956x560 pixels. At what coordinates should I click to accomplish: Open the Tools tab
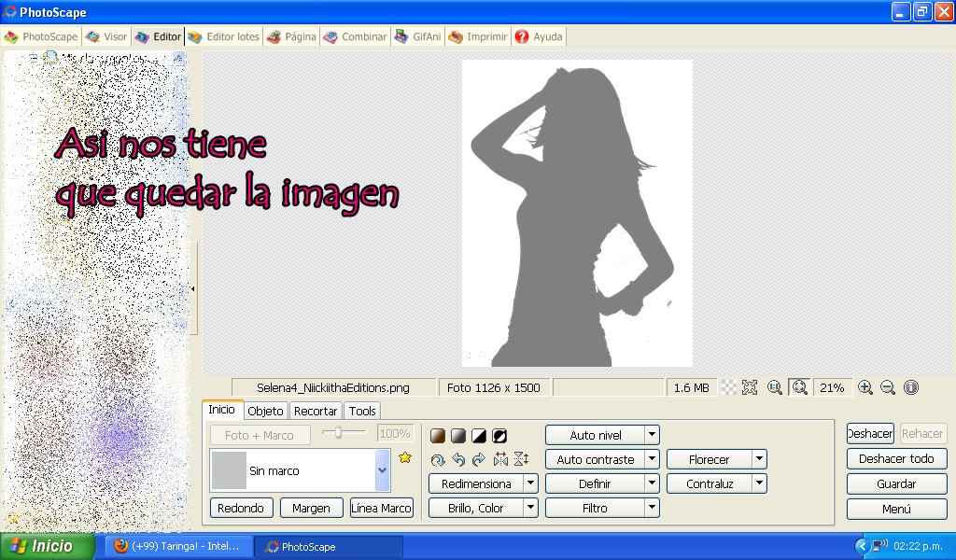(x=362, y=412)
